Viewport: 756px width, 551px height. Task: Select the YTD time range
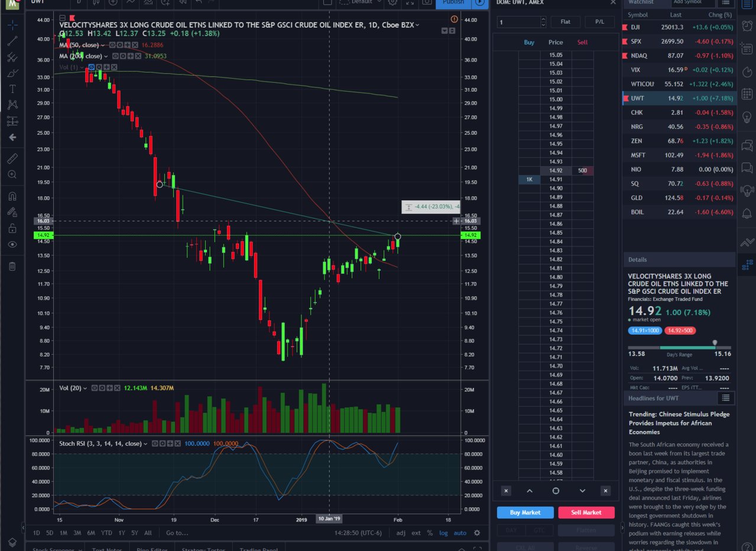click(106, 533)
